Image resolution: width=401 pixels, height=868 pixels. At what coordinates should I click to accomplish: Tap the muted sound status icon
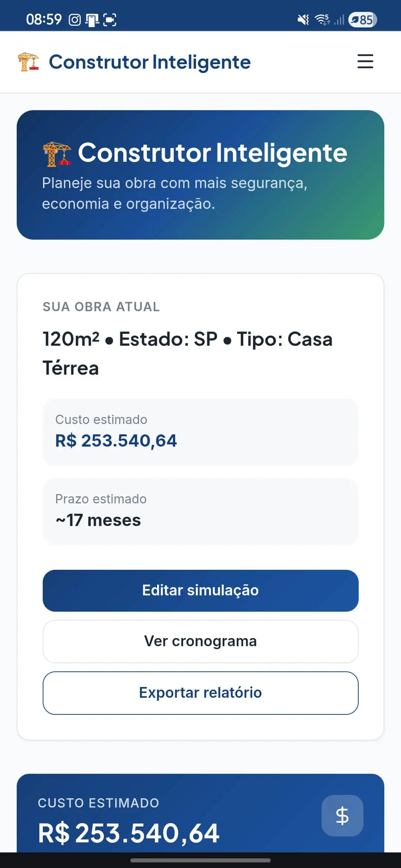click(x=303, y=20)
